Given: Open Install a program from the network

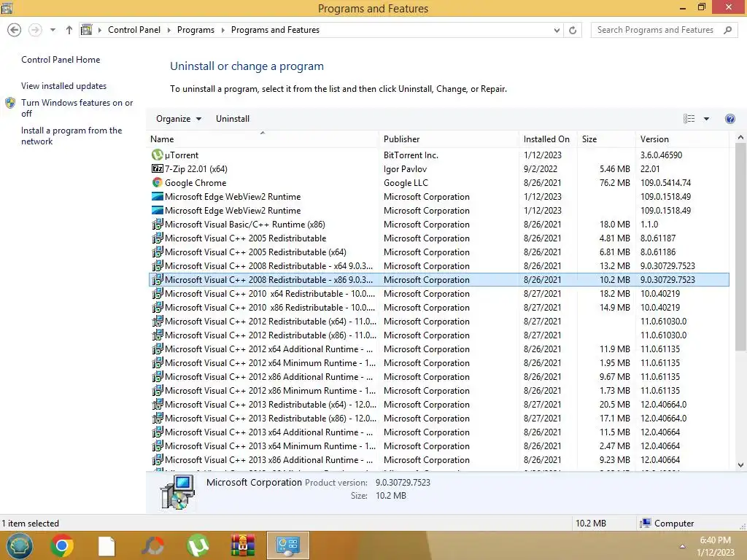Looking at the screenshot, I should [x=71, y=136].
